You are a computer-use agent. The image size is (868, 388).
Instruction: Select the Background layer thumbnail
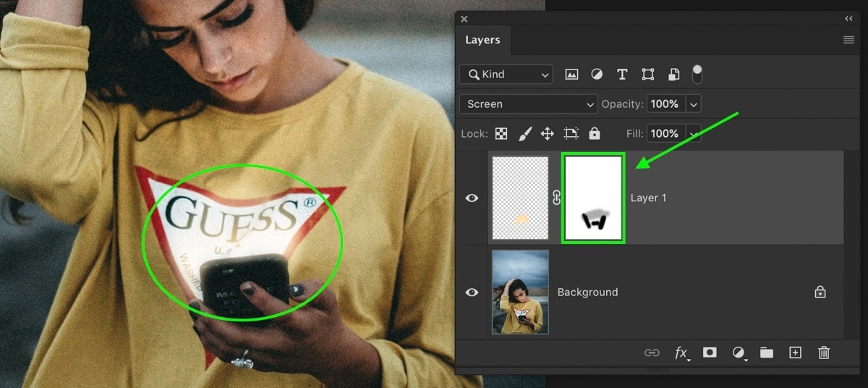coord(520,292)
